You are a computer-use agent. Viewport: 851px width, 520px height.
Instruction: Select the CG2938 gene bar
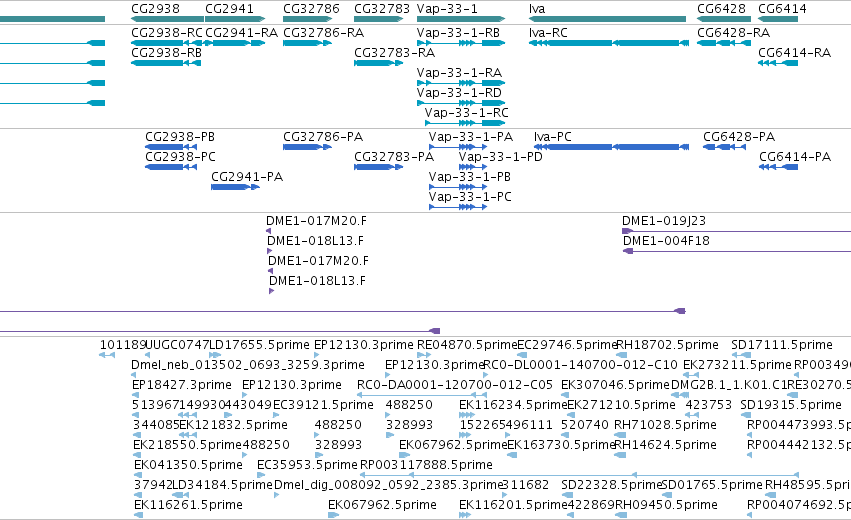tap(168, 19)
